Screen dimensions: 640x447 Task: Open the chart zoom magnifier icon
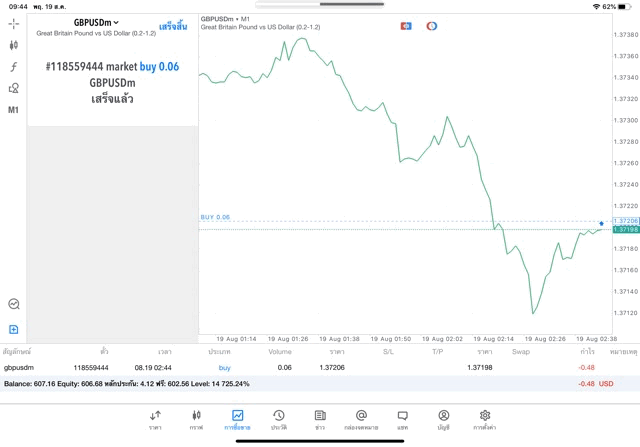click(14, 304)
